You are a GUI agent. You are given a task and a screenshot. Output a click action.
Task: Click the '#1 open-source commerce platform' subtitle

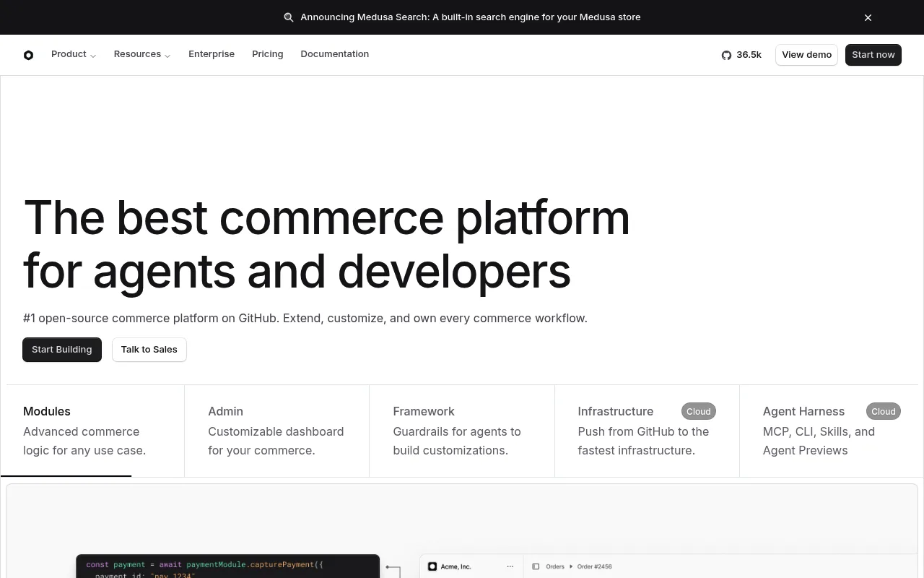305,318
